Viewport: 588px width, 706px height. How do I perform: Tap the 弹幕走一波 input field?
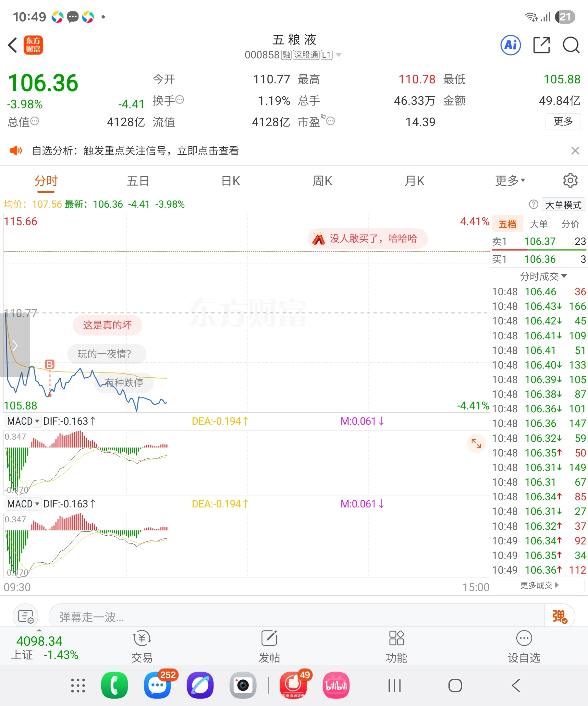coord(297,616)
